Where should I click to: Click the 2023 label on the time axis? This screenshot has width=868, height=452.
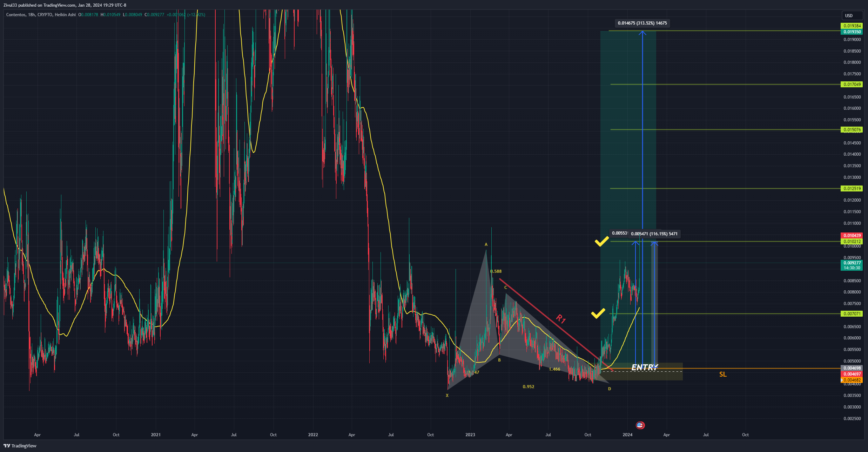pyautogui.click(x=470, y=435)
